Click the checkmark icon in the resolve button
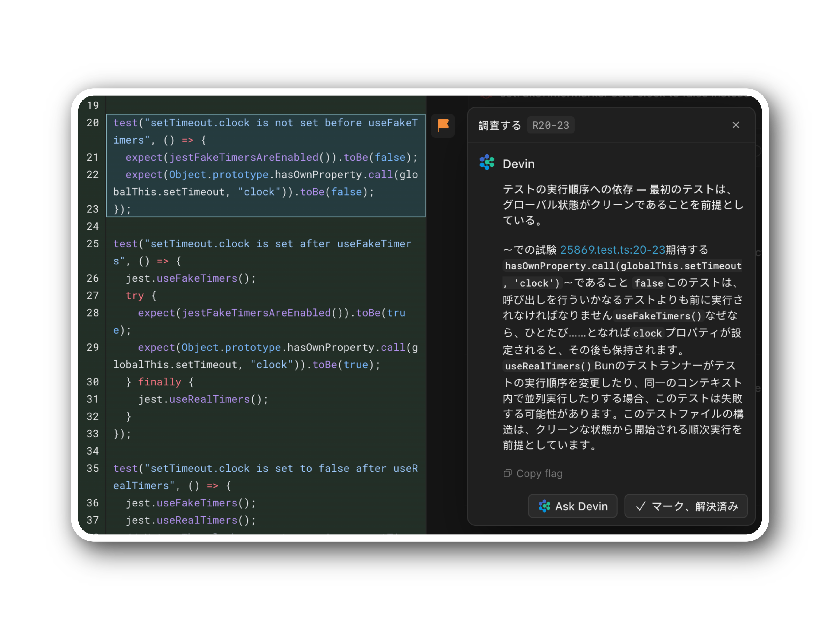840x630 pixels. coord(640,506)
